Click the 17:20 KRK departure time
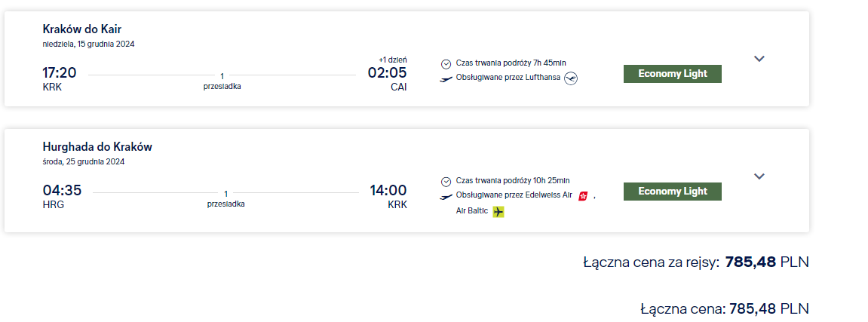The width and height of the screenshot is (868, 322). (60, 73)
